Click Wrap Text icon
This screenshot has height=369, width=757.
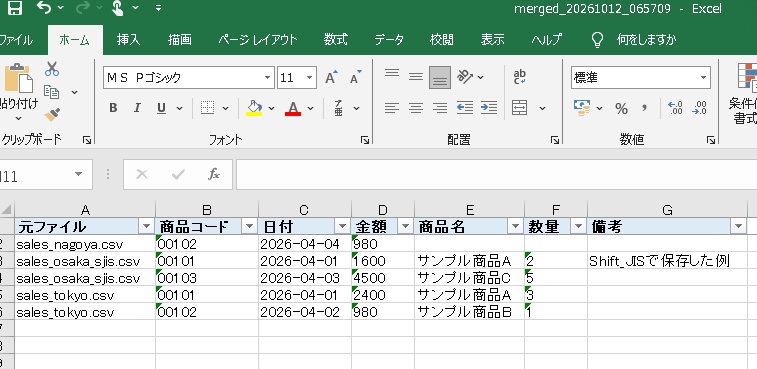click(x=520, y=77)
